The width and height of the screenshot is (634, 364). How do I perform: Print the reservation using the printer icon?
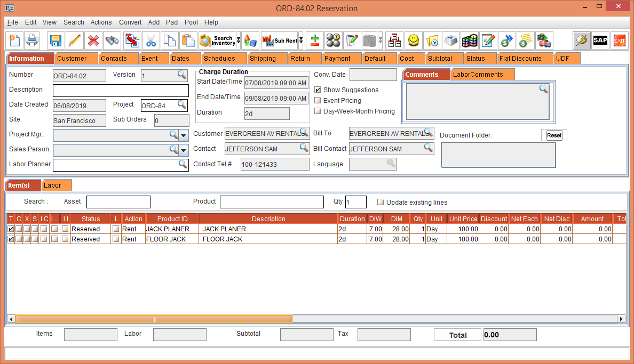click(33, 41)
